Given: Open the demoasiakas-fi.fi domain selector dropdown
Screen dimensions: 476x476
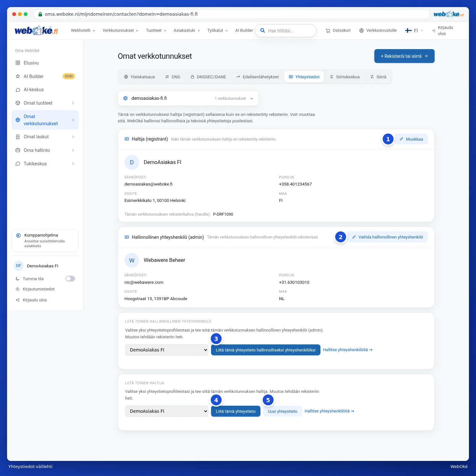Looking at the screenshot, I should 188,98.
